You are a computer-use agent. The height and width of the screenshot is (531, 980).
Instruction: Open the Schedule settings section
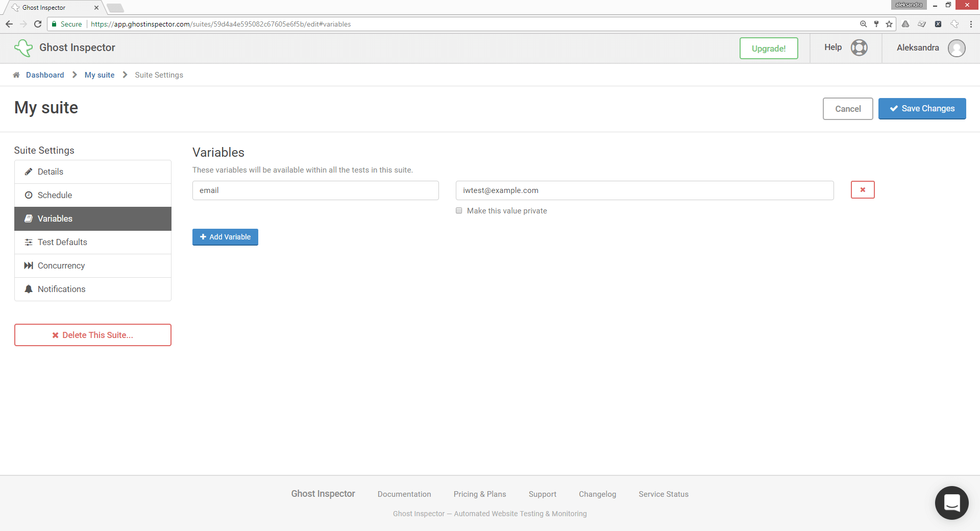coord(93,195)
